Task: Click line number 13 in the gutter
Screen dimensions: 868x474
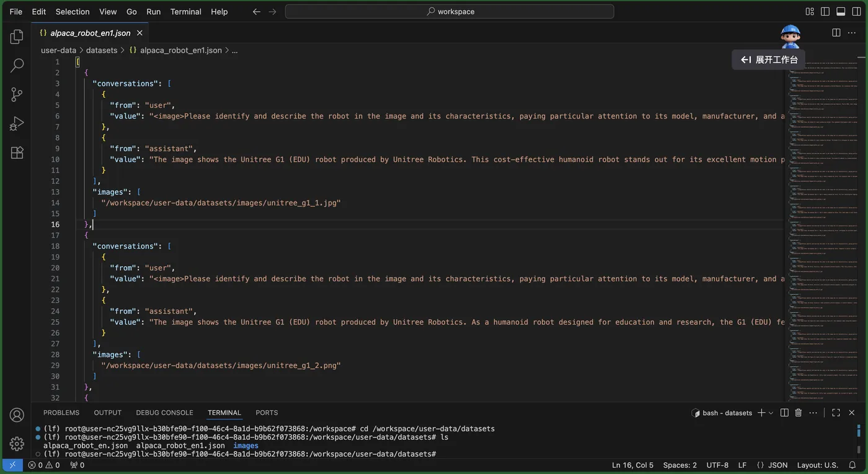Action: coord(56,192)
